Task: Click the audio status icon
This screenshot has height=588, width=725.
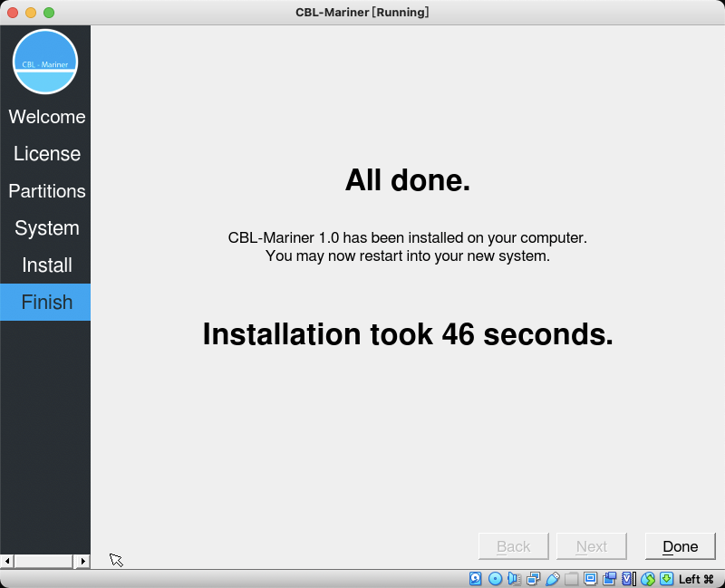Action: click(514, 578)
